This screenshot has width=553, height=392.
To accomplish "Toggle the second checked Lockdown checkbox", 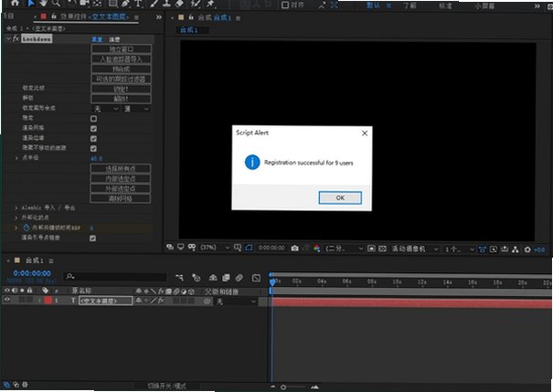I will [93, 139].
